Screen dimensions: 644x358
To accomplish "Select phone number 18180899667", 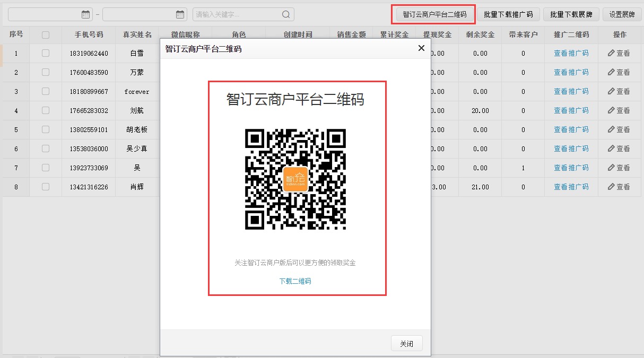I will click(89, 92).
